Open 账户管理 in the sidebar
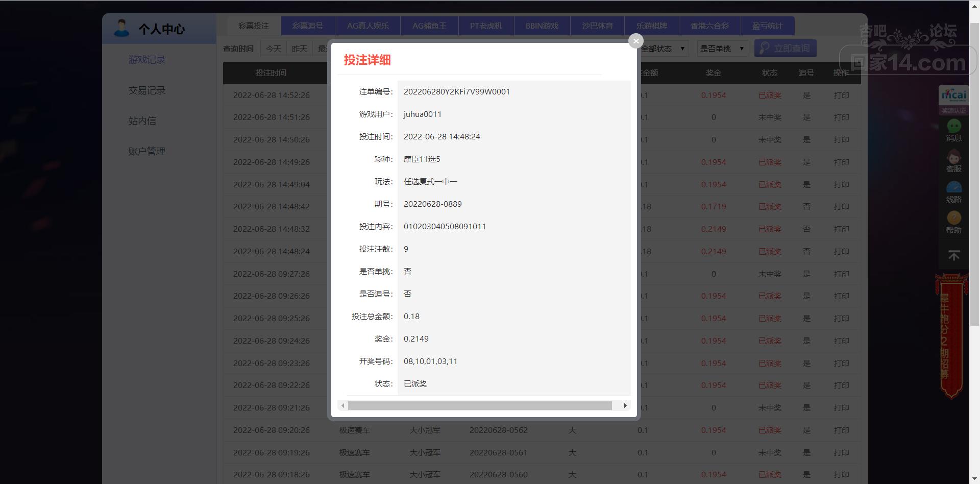Viewport: 980px width, 484px height. point(147,152)
